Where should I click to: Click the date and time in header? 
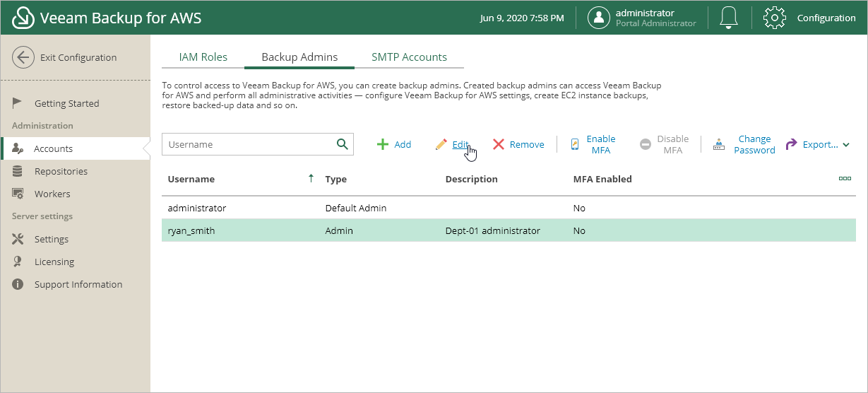[x=522, y=18]
